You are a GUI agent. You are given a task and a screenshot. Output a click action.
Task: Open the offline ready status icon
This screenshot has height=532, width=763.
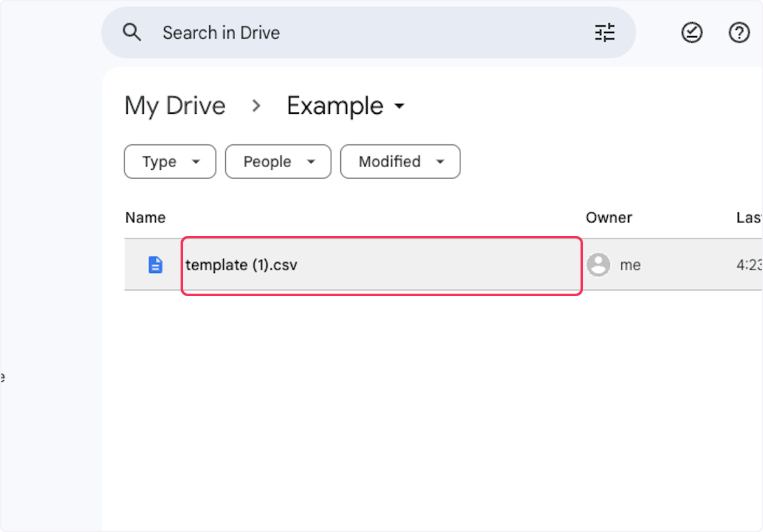[x=692, y=32]
